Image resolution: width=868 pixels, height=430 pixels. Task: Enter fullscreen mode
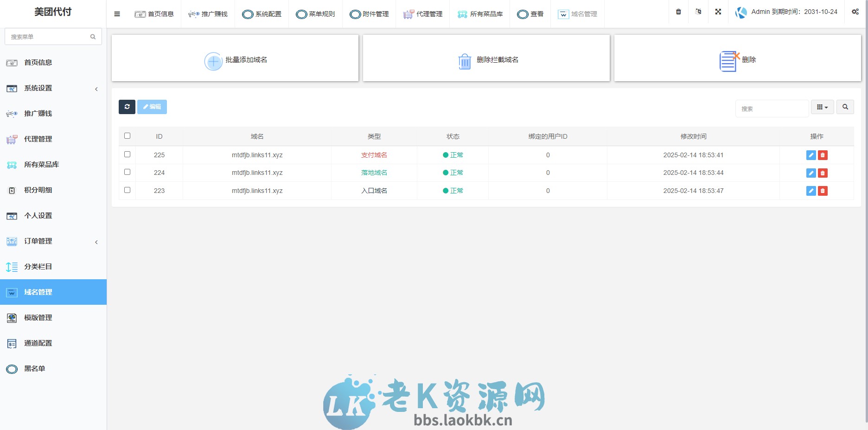717,12
